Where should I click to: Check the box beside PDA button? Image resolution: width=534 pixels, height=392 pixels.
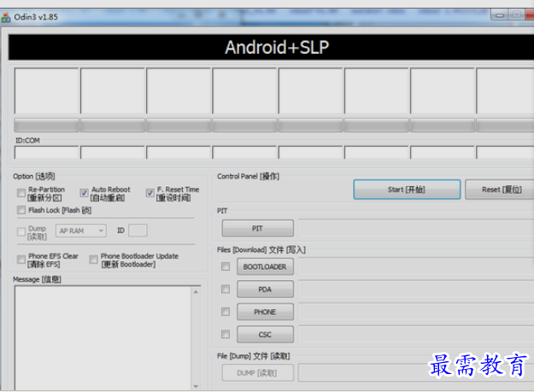[226, 290]
